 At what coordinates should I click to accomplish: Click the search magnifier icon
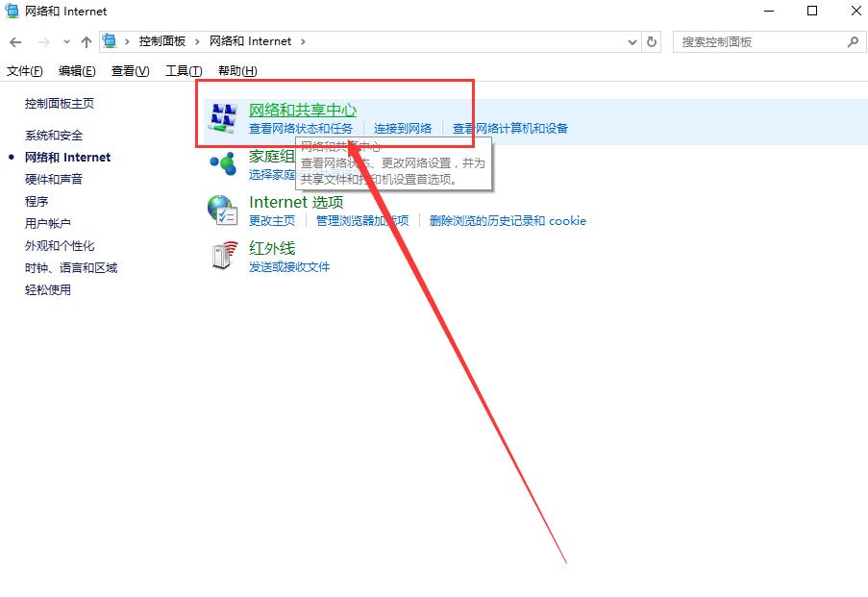click(852, 42)
